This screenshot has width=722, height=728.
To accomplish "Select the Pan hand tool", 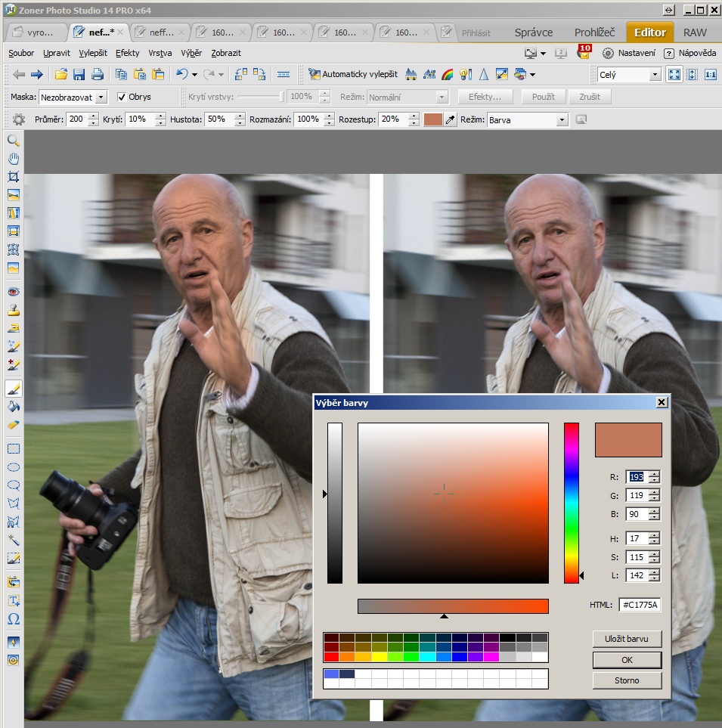I will 13,159.
